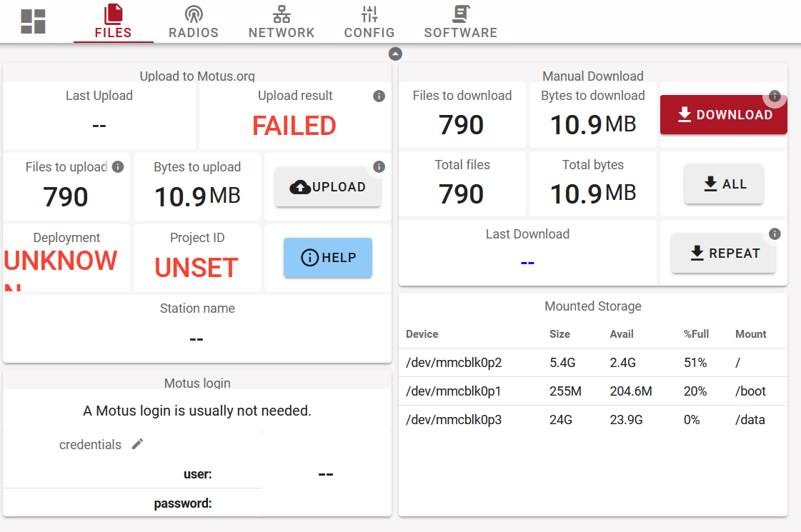801x532 pixels.
Task: Download all files with ALL button
Action: tap(724, 184)
